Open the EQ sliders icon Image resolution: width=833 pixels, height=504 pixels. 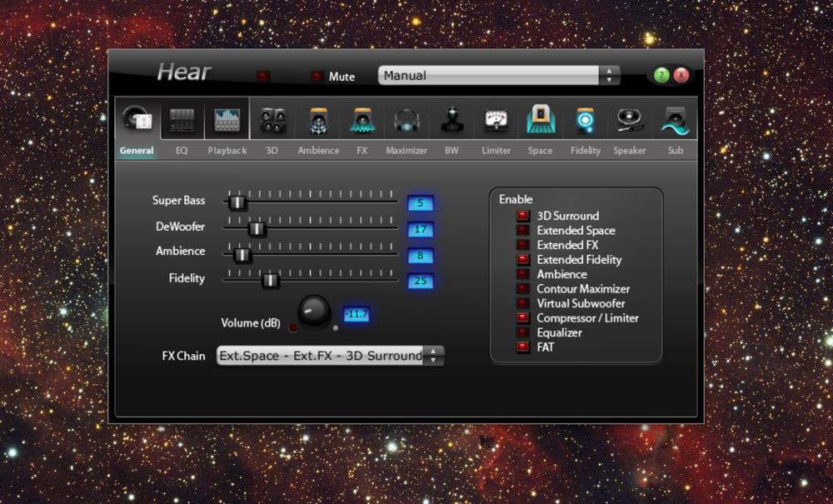coord(182,120)
